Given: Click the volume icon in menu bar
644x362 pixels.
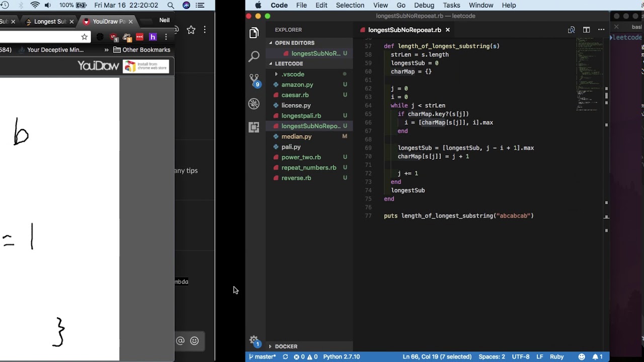Looking at the screenshot, I should click(x=48, y=6).
